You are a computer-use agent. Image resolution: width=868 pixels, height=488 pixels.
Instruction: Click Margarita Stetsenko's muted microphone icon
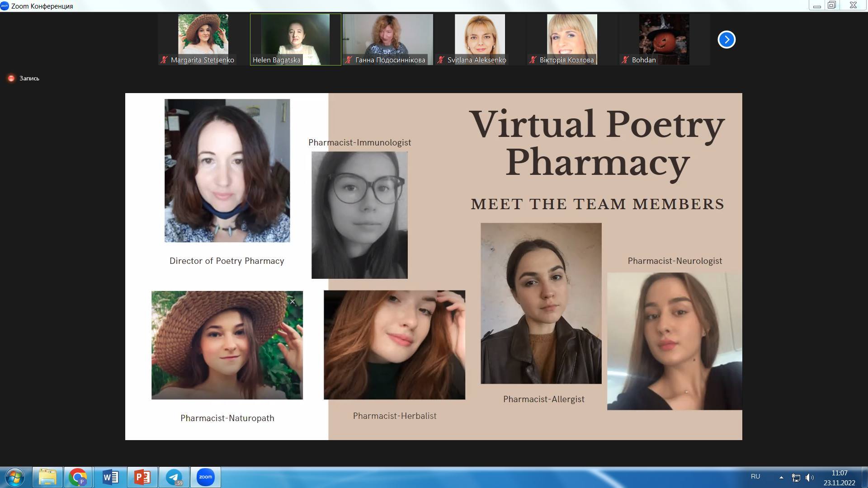point(165,60)
